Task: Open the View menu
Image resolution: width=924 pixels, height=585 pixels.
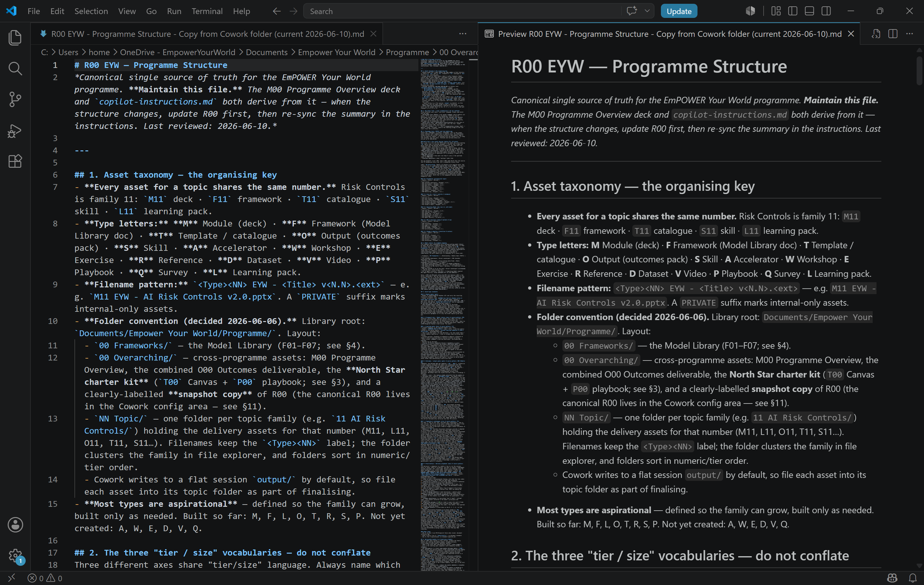Action: (127, 11)
